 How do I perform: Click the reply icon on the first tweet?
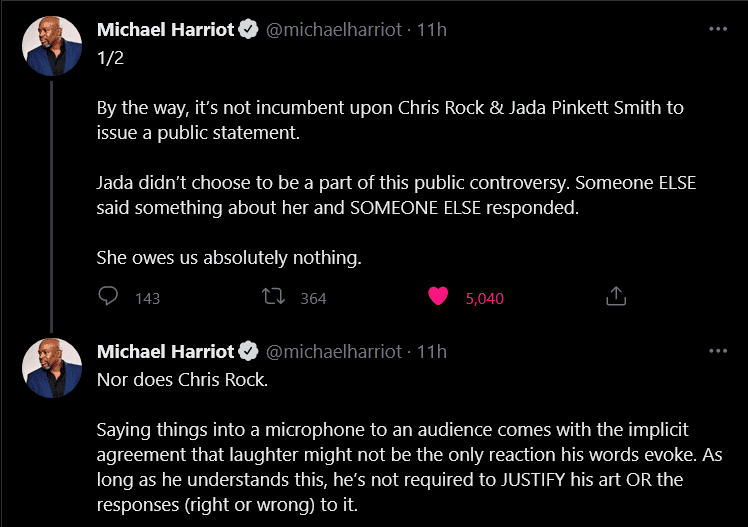tap(109, 296)
